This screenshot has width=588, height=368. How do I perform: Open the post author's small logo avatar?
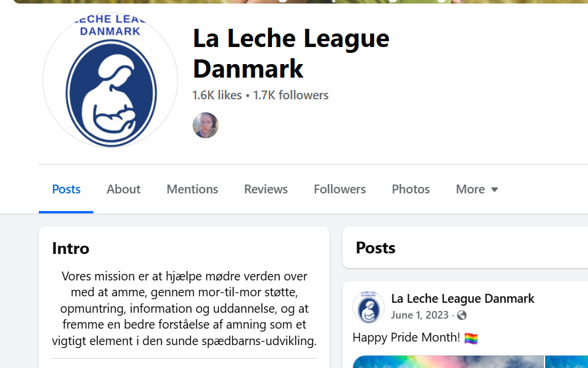369,307
